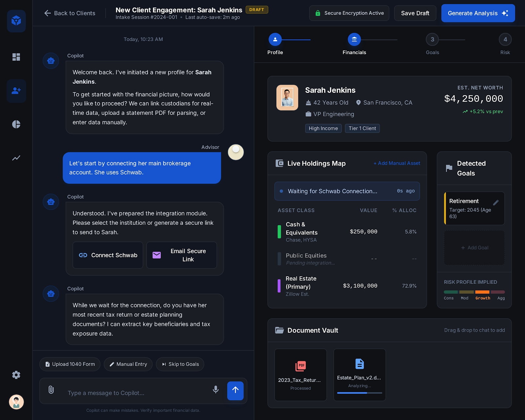Open settings gear in sidebar

[x=16, y=375]
